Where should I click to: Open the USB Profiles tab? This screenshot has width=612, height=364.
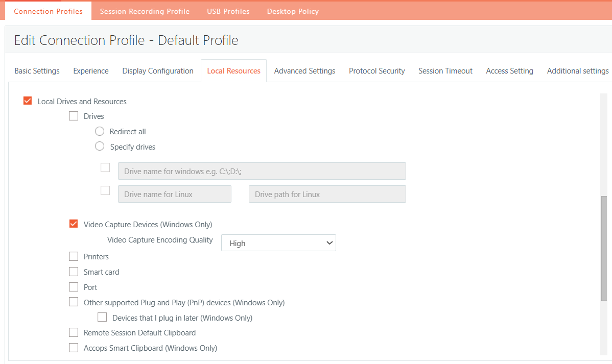click(228, 11)
